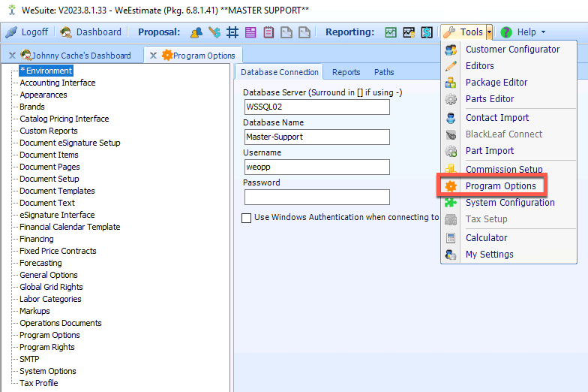
Task: Select eSignature Interface tree item
Action: 57,215
